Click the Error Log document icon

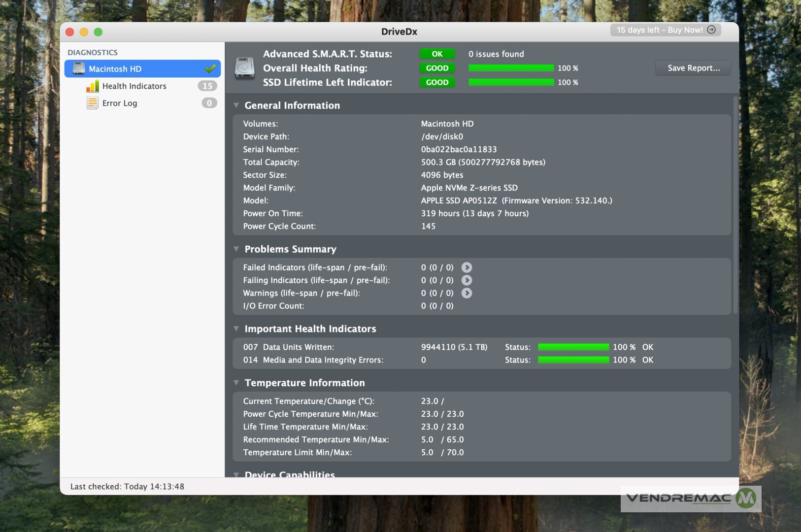pos(92,103)
